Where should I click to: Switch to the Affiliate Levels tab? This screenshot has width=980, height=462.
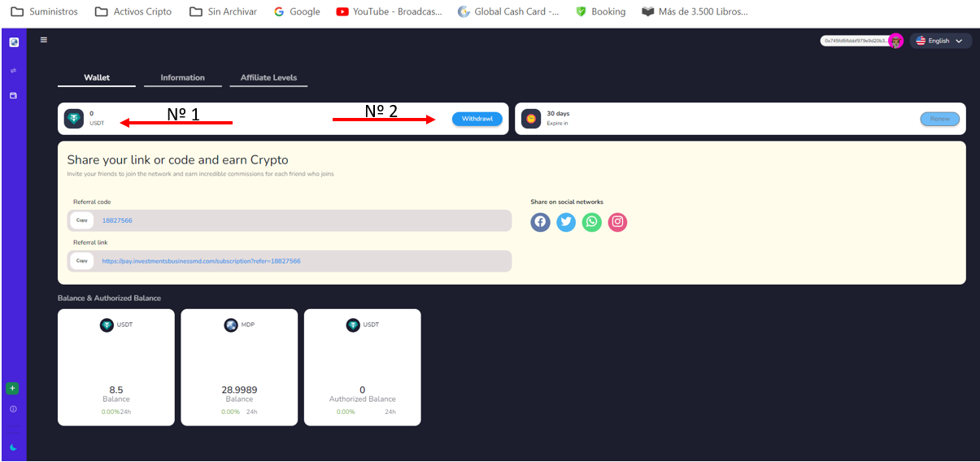click(x=268, y=78)
